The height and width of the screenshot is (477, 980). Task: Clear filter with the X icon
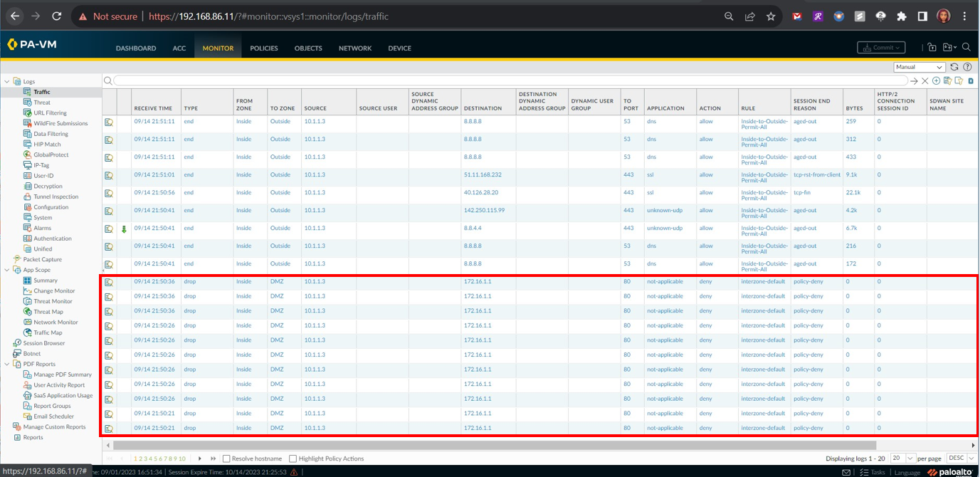coord(925,81)
